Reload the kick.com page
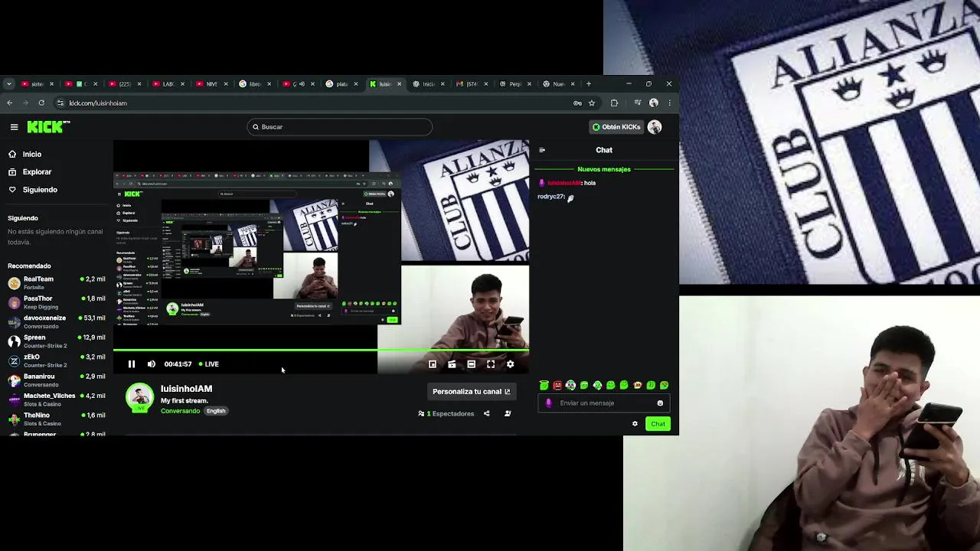980x551 pixels. click(x=41, y=103)
